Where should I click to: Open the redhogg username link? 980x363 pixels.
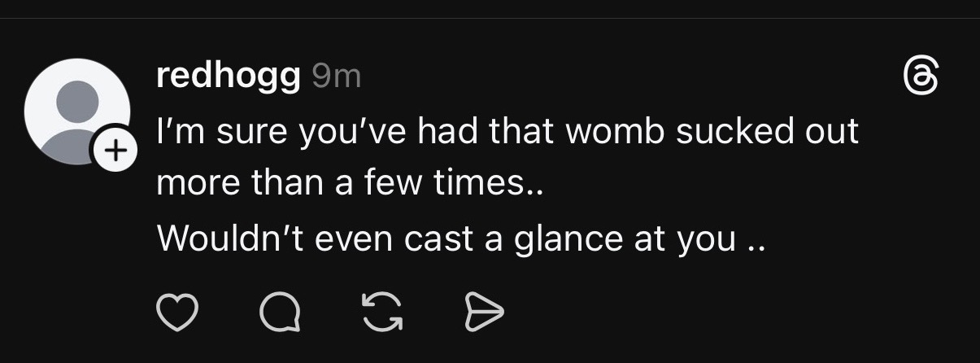tap(227, 76)
